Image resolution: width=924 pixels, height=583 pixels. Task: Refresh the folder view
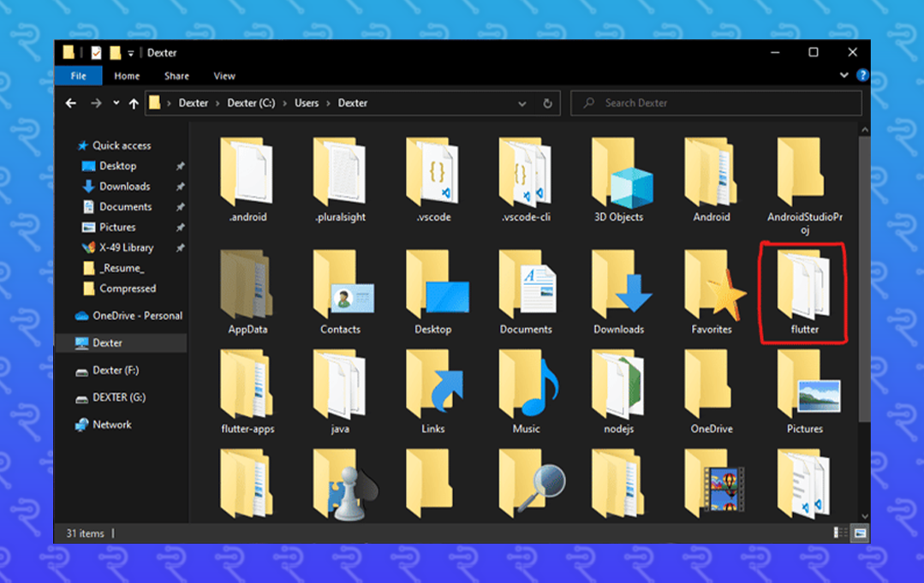coord(547,104)
